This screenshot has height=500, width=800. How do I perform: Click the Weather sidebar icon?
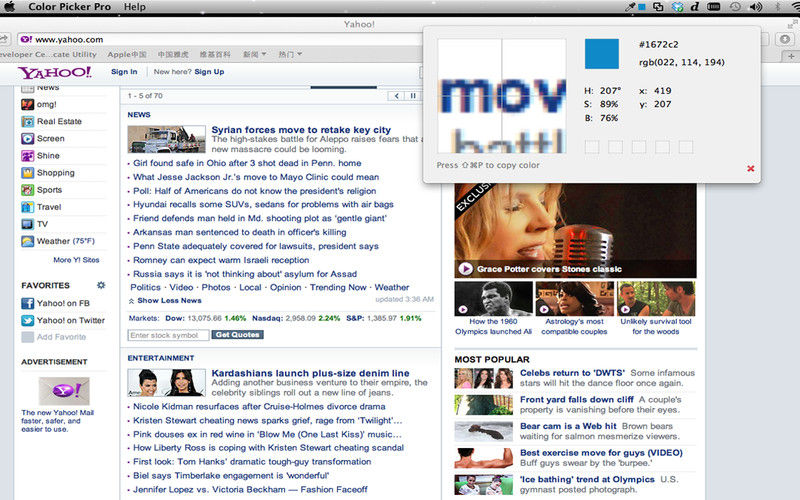click(x=28, y=241)
